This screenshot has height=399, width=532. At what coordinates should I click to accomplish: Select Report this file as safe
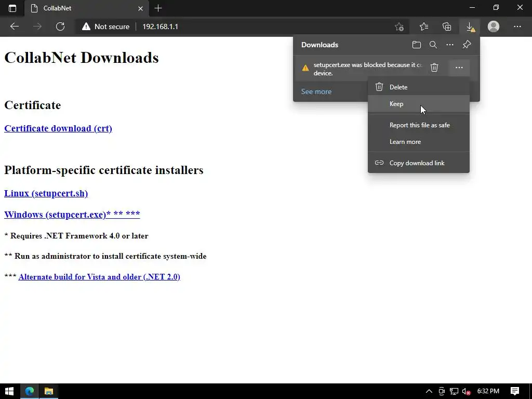click(x=419, y=125)
